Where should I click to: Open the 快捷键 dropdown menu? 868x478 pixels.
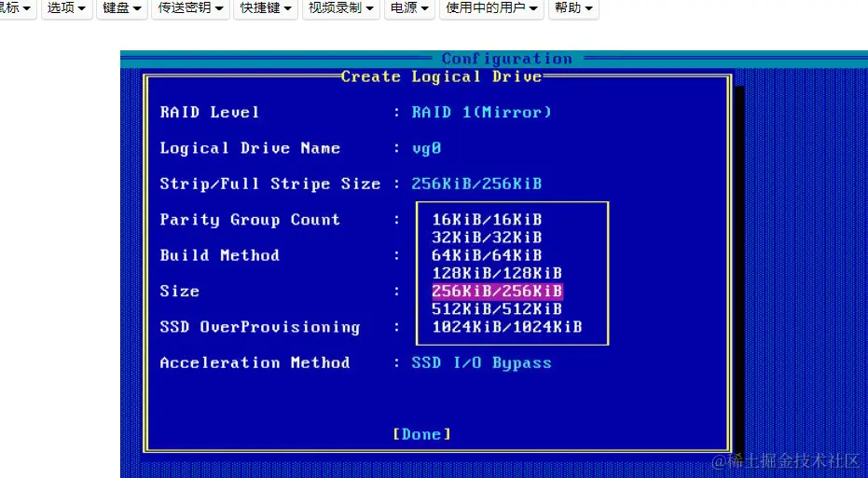pos(266,8)
